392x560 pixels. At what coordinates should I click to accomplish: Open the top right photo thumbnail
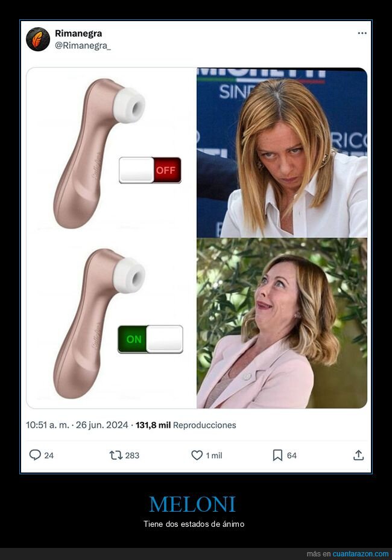point(282,153)
